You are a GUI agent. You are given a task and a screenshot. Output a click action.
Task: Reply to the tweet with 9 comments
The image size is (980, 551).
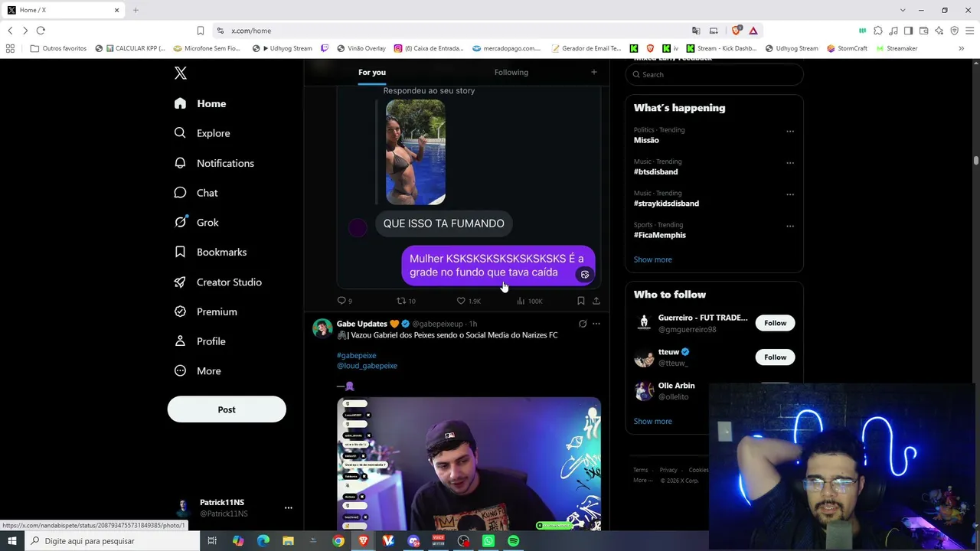tap(345, 301)
